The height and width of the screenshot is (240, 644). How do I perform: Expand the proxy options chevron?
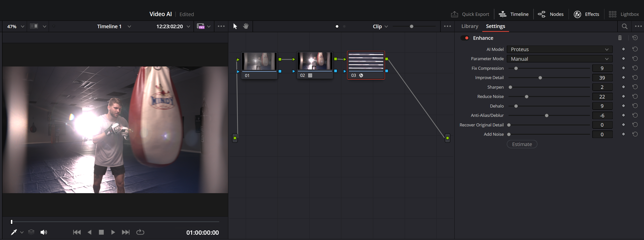tap(209, 26)
